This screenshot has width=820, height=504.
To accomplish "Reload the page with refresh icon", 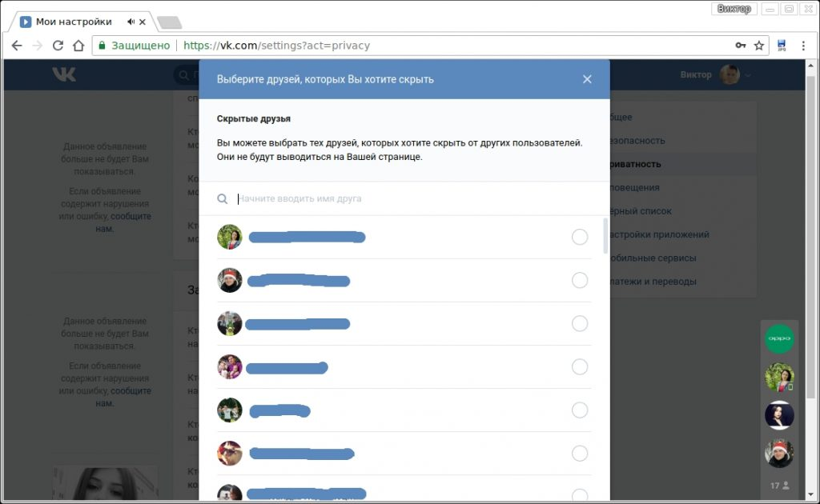I will (58, 46).
